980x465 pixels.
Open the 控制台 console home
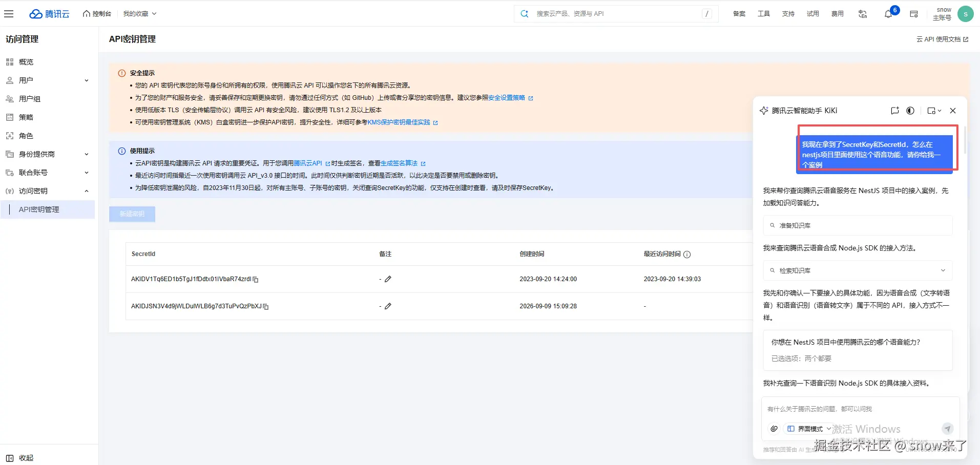tap(97, 14)
